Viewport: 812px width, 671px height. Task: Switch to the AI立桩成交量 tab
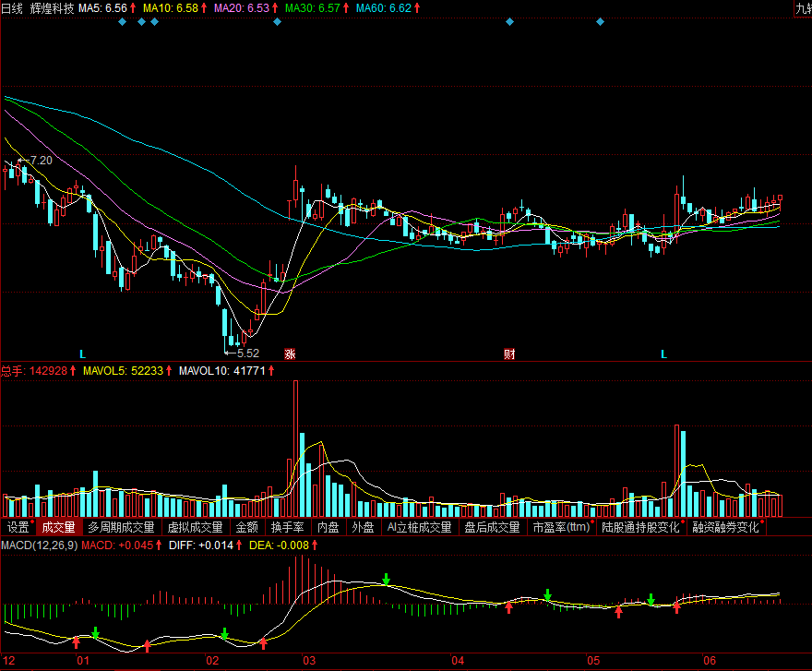(419, 528)
